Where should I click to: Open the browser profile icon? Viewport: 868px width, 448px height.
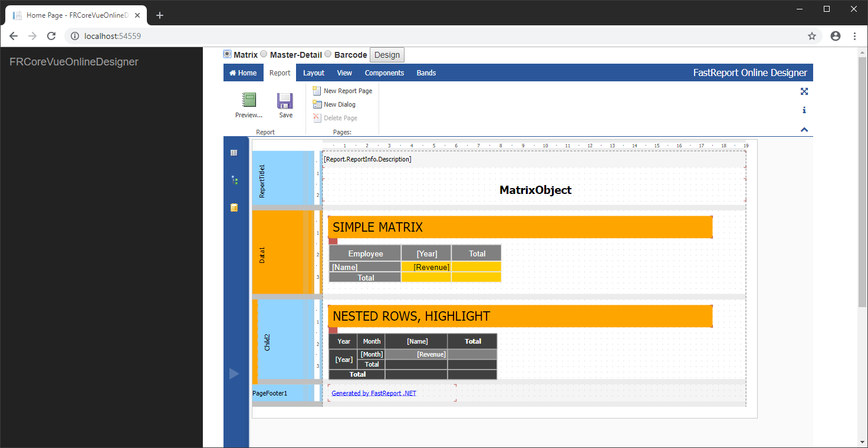[x=836, y=36]
